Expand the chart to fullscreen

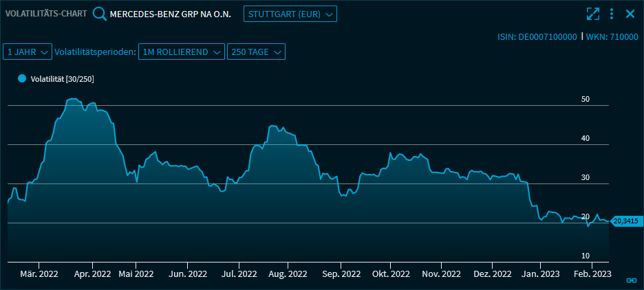592,14
